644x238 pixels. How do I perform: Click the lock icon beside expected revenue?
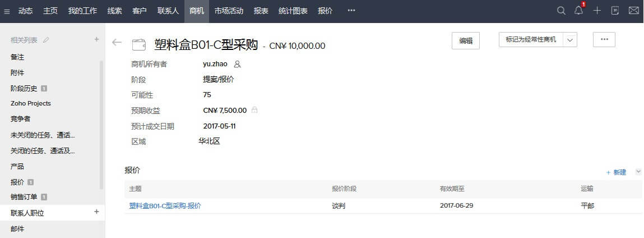(254, 110)
